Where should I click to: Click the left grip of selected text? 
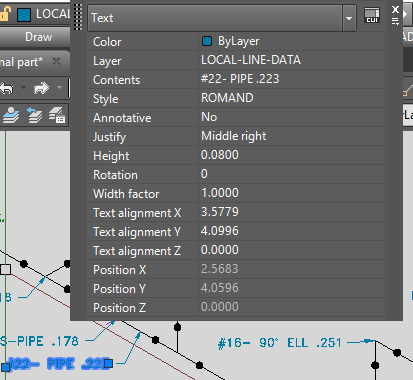[5, 367]
